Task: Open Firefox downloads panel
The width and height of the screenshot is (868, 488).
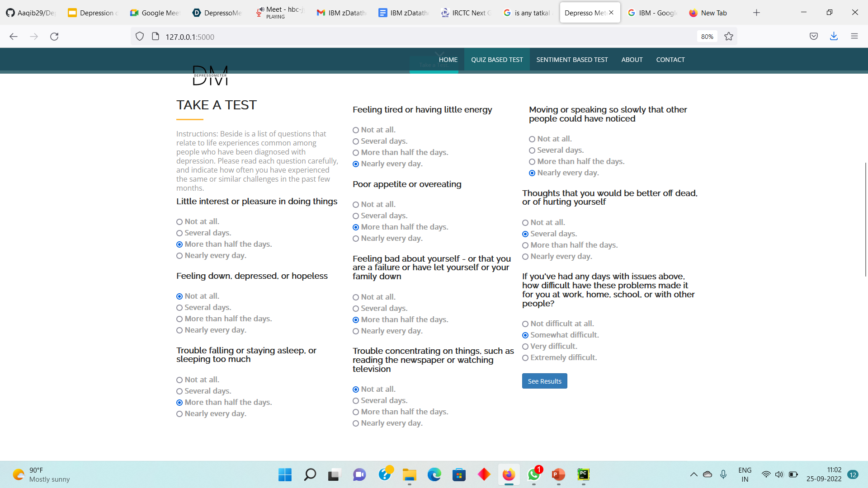Action: pyautogui.click(x=834, y=37)
